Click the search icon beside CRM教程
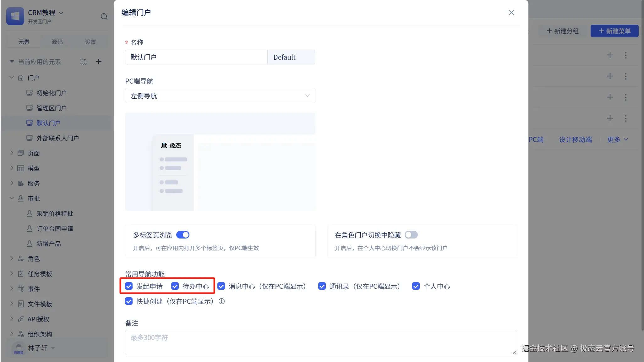The image size is (644, 362). (x=104, y=16)
